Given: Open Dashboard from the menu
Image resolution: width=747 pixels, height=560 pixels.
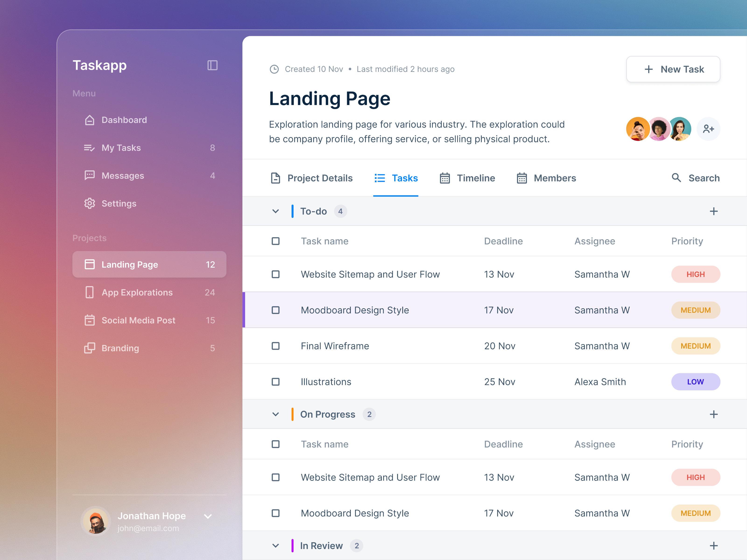Looking at the screenshot, I should click(149, 120).
